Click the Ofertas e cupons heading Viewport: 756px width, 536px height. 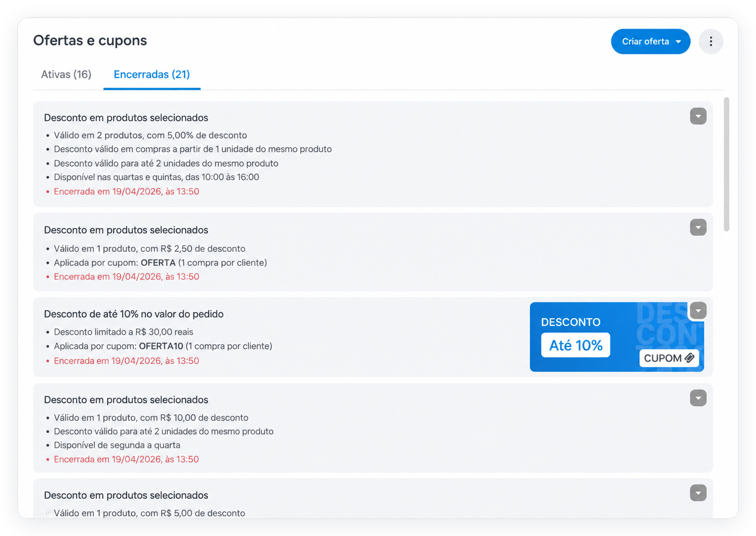90,41
